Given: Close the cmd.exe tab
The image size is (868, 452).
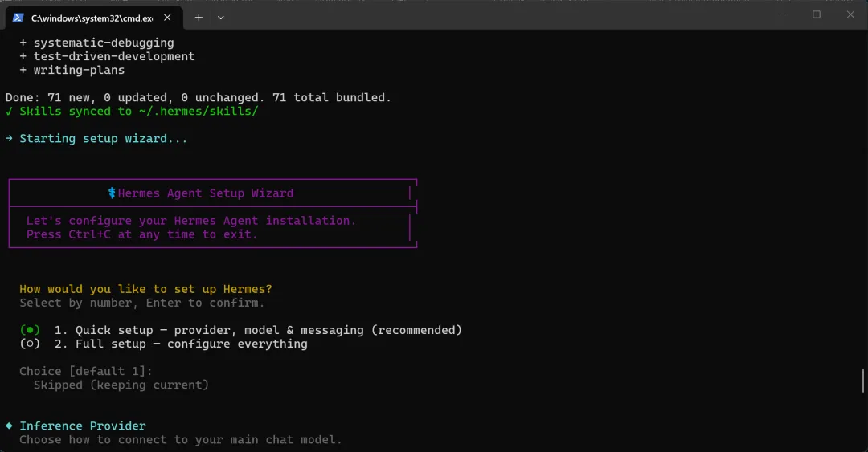Looking at the screenshot, I should click(167, 18).
